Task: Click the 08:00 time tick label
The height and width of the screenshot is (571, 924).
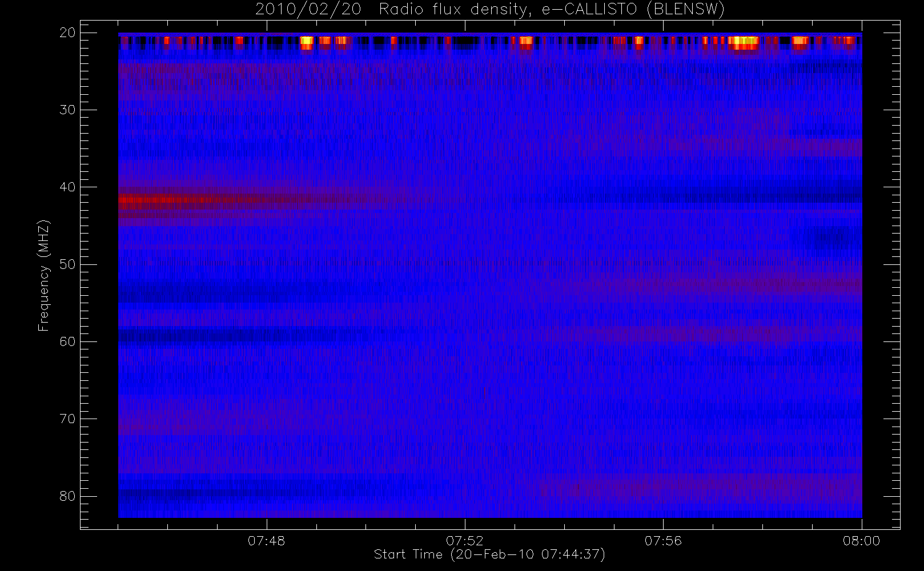Action: click(861, 541)
